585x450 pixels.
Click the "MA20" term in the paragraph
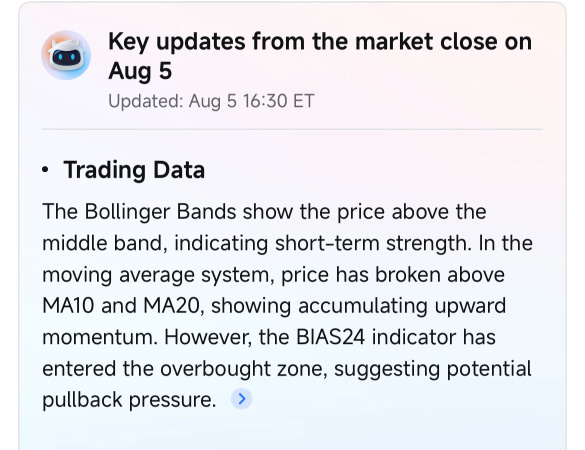click(x=173, y=306)
